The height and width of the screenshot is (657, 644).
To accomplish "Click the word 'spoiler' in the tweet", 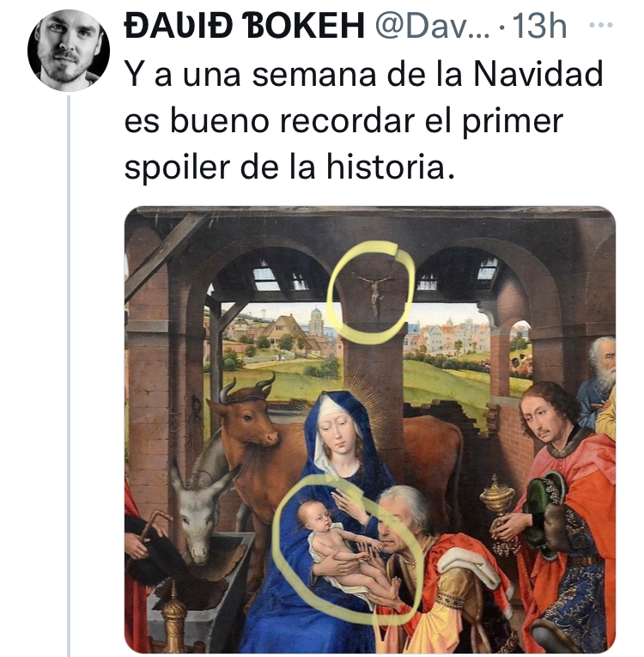I will 177,167.
